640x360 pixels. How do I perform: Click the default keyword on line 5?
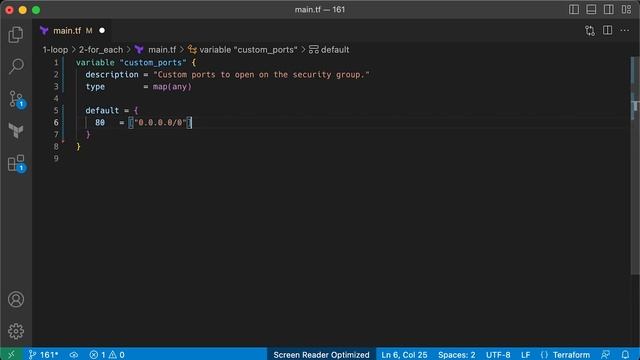click(102, 110)
